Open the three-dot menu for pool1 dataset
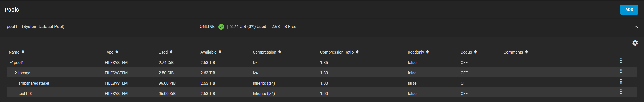The width and height of the screenshot is (644, 102). (x=621, y=61)
